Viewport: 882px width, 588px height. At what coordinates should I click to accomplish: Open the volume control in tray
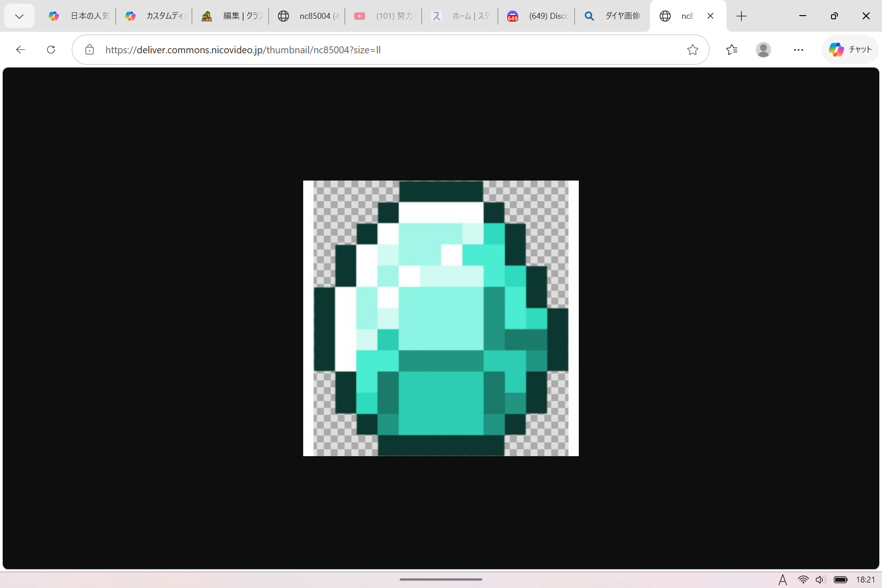pos(820,580)
